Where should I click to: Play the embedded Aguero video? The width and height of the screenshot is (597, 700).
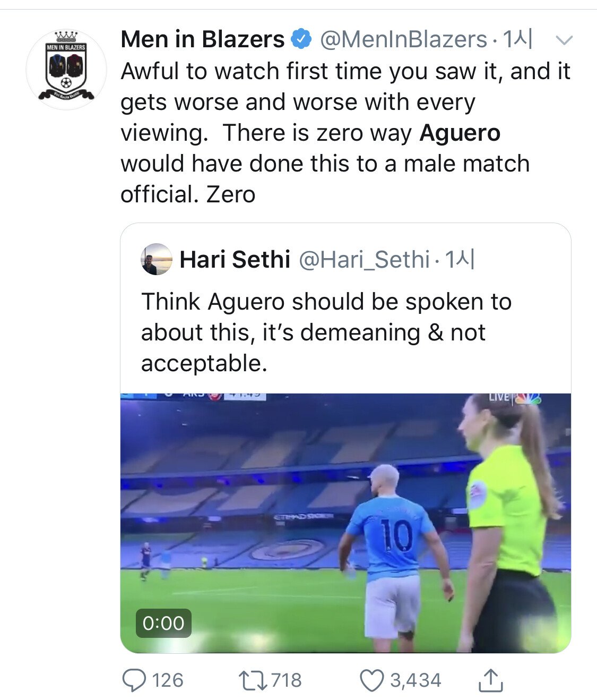pyautogui.click(x=345, y=523)
